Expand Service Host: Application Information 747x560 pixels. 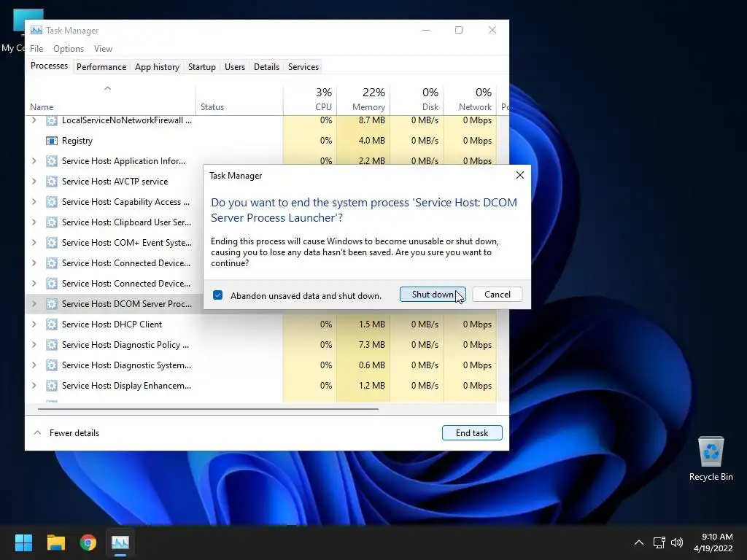[34, 161]
